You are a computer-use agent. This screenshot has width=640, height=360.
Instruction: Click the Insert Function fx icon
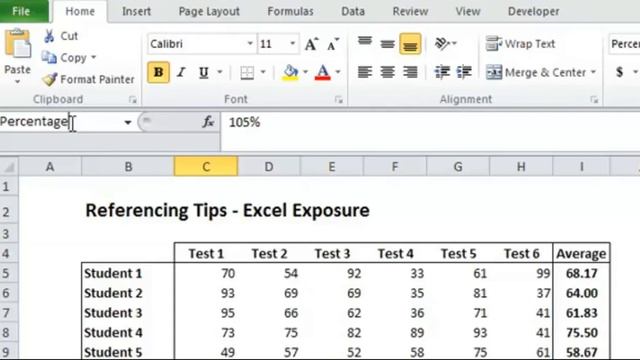pyautogui.click(x=208, y=122)
